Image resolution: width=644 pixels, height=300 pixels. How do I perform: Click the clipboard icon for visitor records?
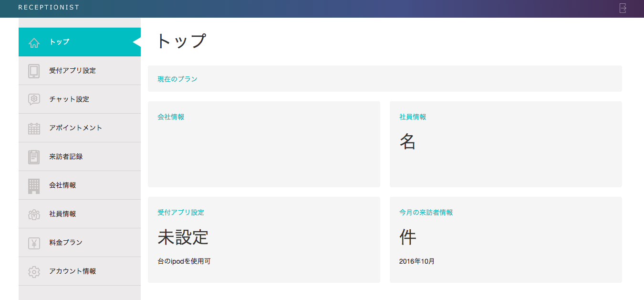point(34,157)
